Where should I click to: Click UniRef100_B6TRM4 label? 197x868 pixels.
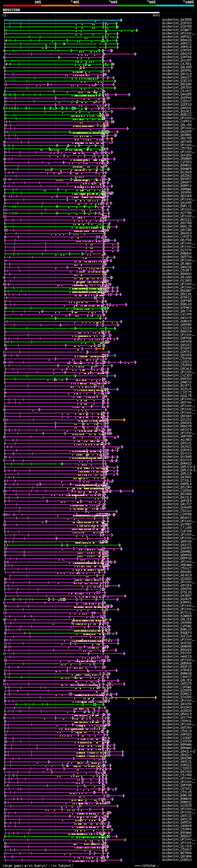point(177,853)
